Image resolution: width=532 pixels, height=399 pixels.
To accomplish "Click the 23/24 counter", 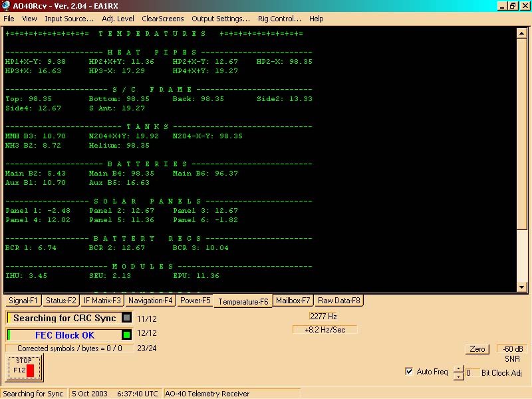I will (x=146, y=348).
